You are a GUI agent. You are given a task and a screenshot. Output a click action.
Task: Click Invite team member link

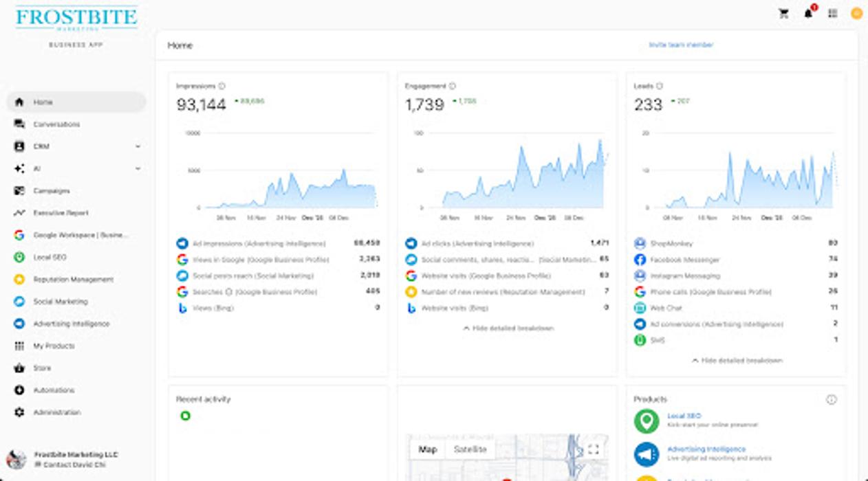(x=681, y=45)
